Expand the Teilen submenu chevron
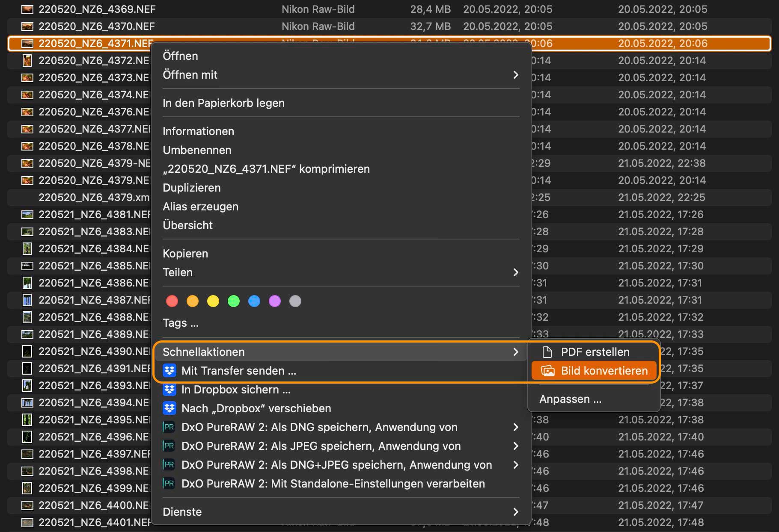Screen dimensions: 779x532 pyautogui.click(x=515, y=272)
